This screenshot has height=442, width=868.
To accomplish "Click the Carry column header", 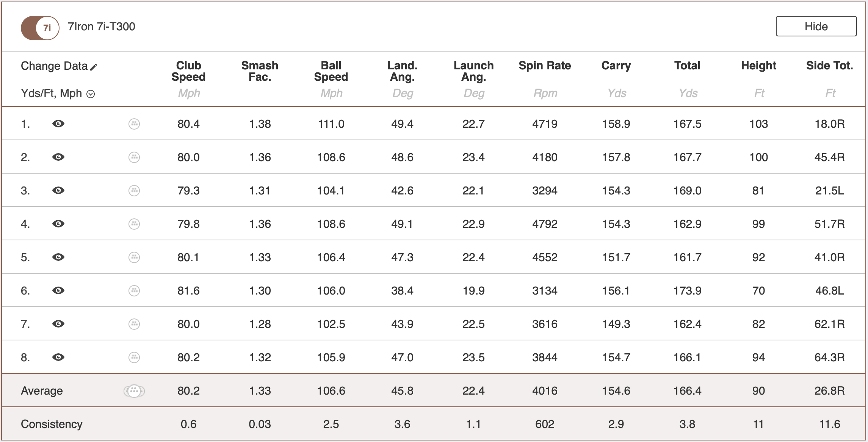I will point(616,66).
